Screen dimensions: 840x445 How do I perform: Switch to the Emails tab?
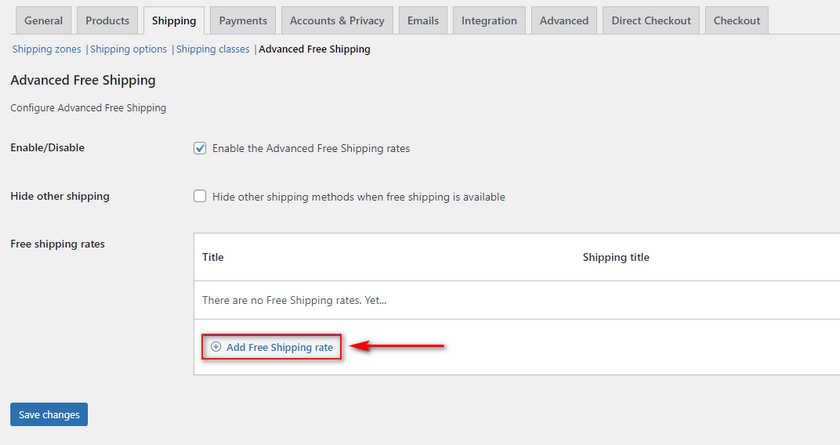pyautogui.click(x=423, y=20)
